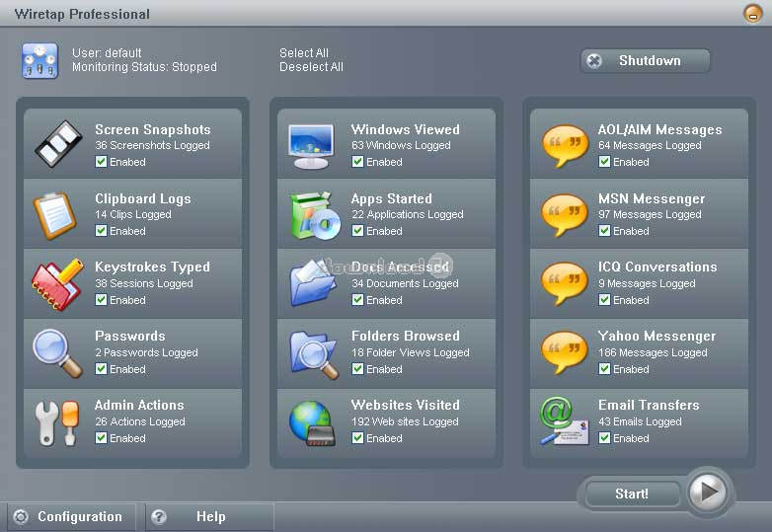Viewport: 772px width, 532px height.
Task: Open the Admin Actions wrench icon
Action: click(57, 422)
